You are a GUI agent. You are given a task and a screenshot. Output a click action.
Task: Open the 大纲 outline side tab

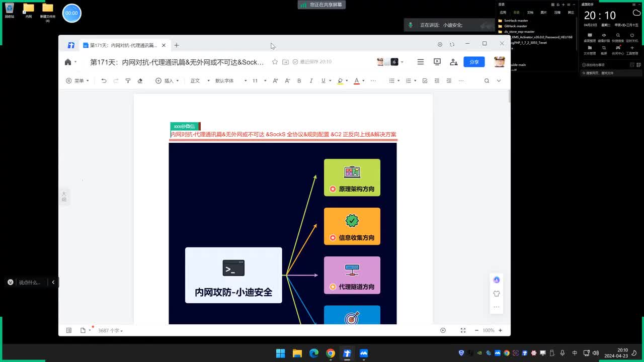click(64, 197)
